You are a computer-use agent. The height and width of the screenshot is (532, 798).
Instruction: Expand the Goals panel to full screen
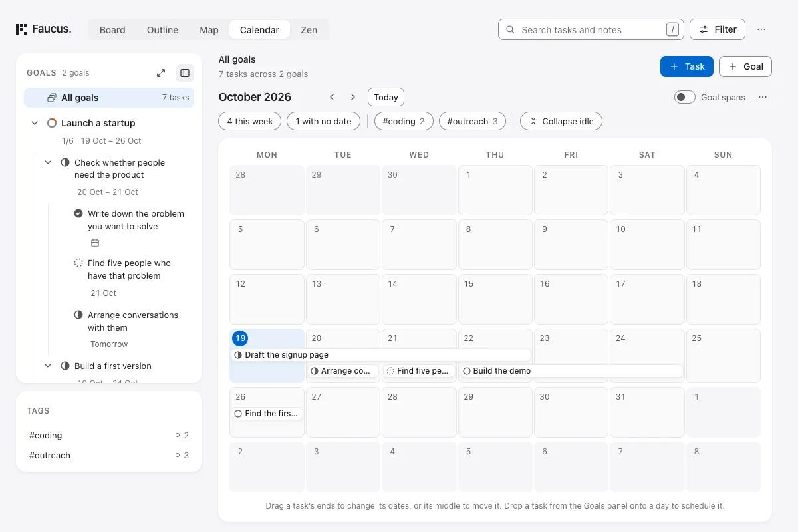[x=161, y=73]
